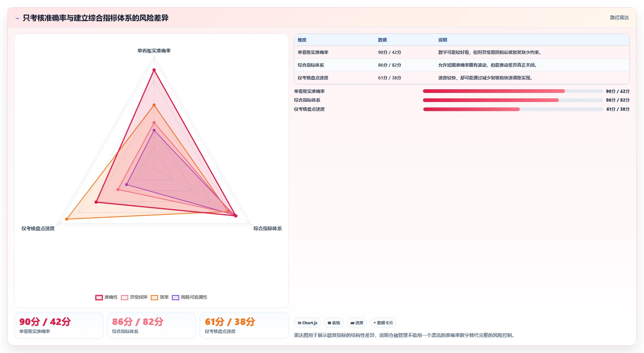Click the description starting 速度较快

click(486, 78)
